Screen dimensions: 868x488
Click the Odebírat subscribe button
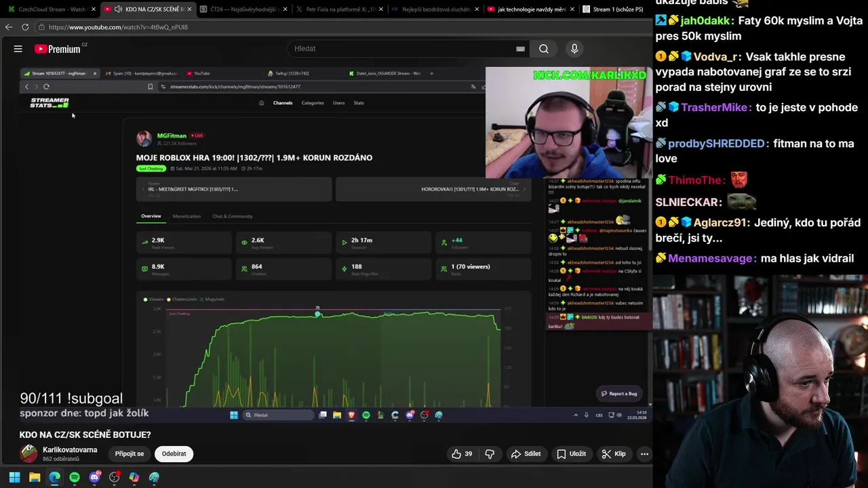tap(174, 454)
